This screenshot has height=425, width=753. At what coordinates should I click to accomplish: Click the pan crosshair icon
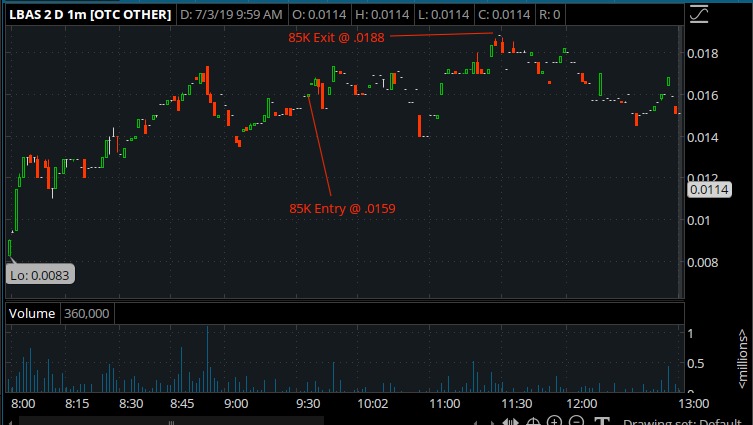pos(533,422)
